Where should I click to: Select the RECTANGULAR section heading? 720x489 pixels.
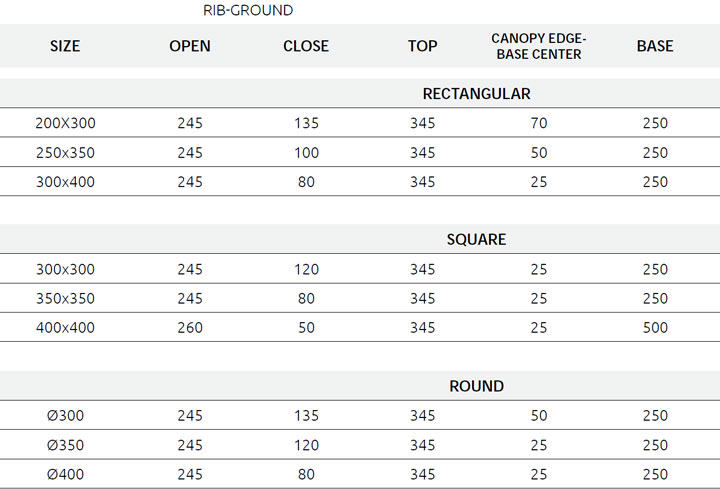coord(476,94)
